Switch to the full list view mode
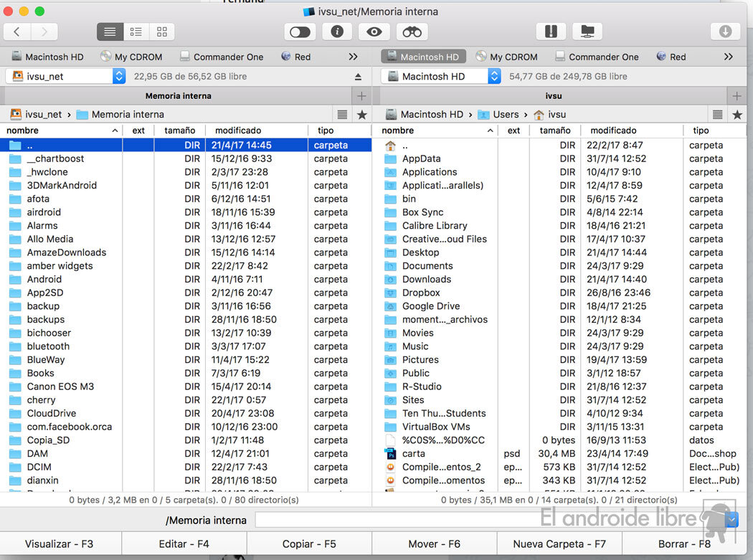 (110, 32)
